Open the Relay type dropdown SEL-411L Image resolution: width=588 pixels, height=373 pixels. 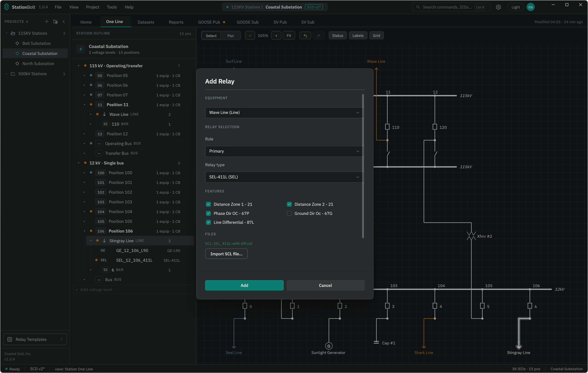284,177
